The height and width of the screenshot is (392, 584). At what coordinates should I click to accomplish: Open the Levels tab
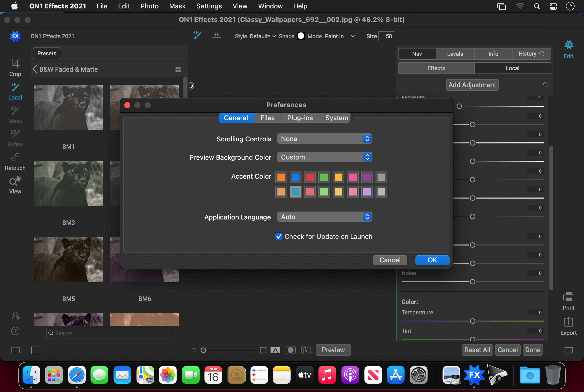[x=455, y=54]
